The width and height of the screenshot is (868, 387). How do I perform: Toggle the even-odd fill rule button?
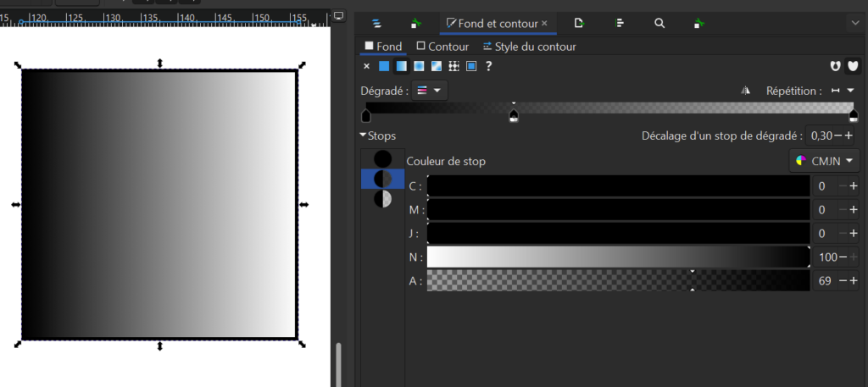836,66
